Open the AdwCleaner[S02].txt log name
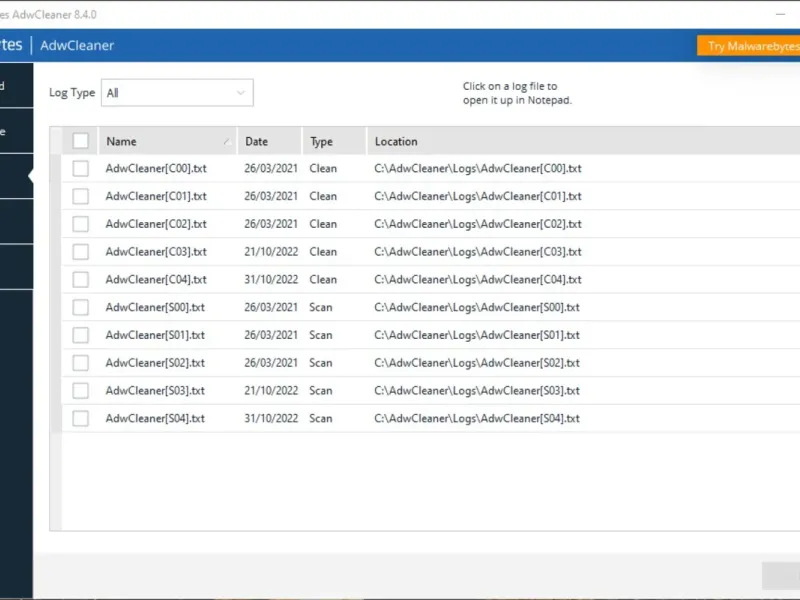The image size is (800, 600). coord(155,363)
